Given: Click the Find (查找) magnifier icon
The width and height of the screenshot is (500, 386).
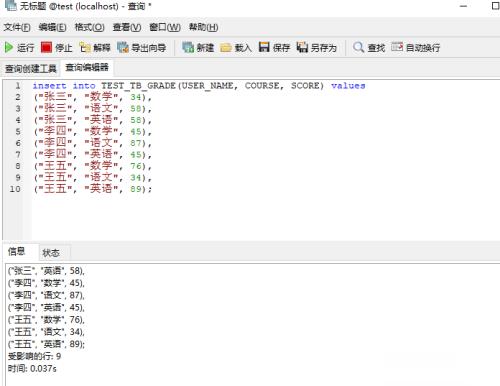Looking at the screenshot, I should 358,47.
